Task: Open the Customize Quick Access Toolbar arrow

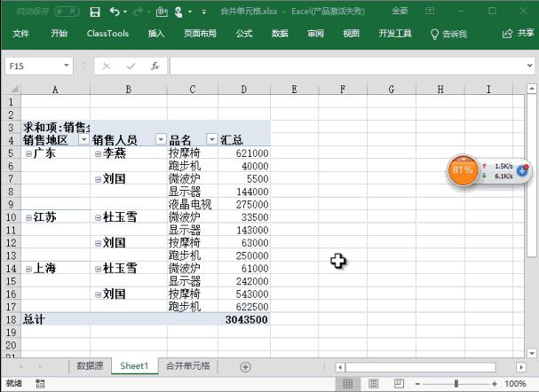Action: pyautogui.click(x=204, y=12)
